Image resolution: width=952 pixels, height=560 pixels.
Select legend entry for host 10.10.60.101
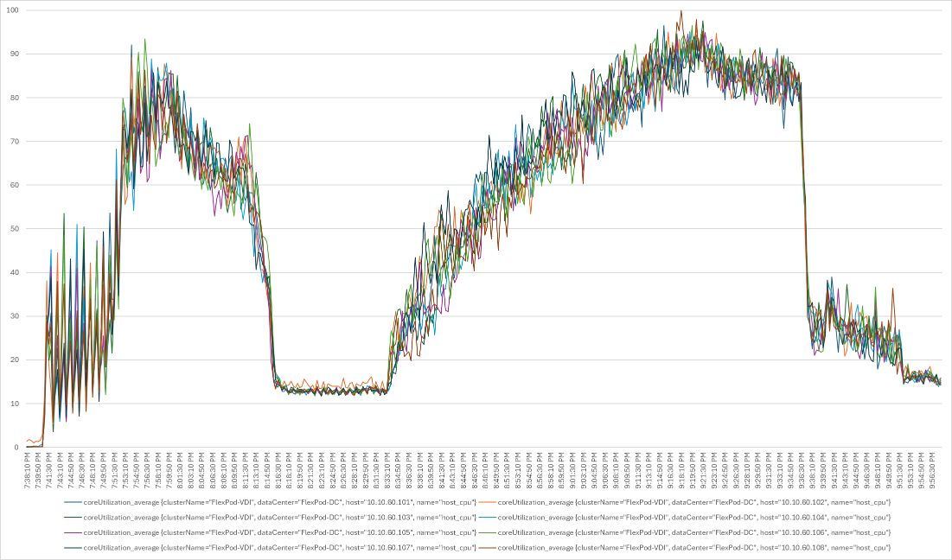pyautogui.click(x=270, y=502)
